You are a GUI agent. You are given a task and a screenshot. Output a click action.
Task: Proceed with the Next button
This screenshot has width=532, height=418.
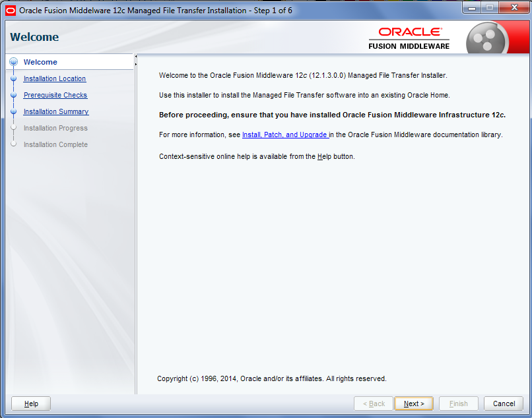(x=414, y=403)
